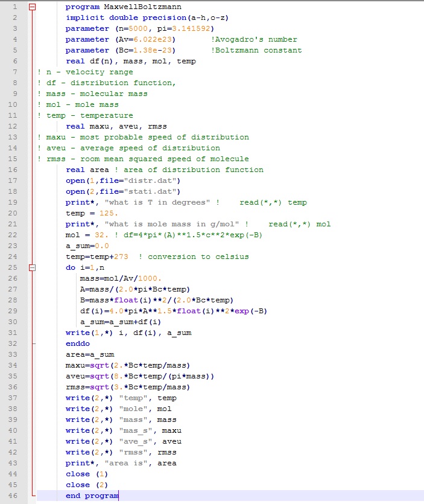Click the 'close (2)' statement
Viewport: 424px width, 504px height.
coord(87,485)
